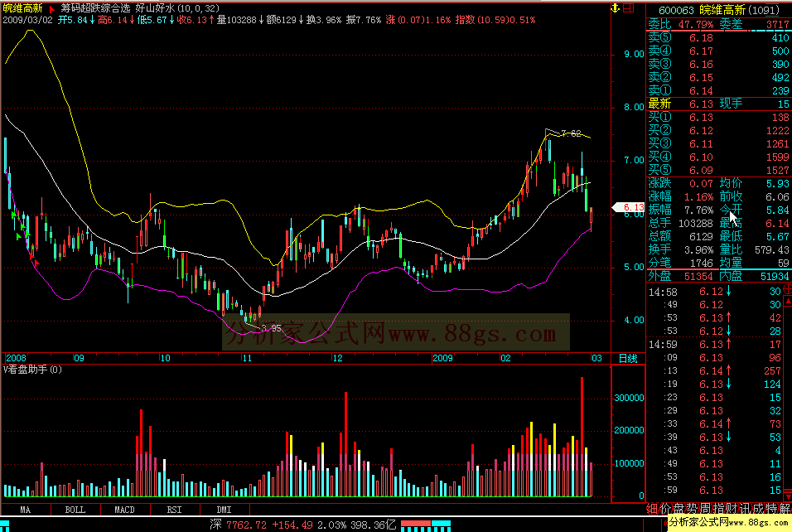Select the 买③ 6.11 buy order row
The height and width of the screenshot is (532, 792).
[718, 143]
